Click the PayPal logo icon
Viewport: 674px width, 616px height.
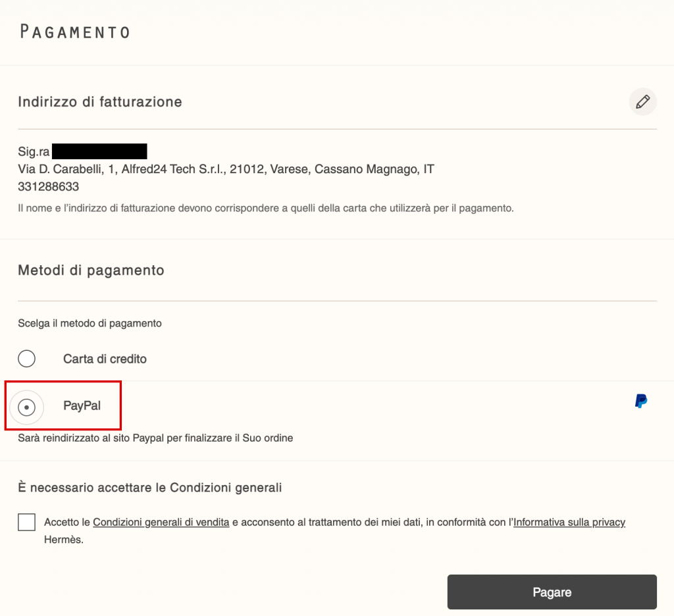coord(640,401)
